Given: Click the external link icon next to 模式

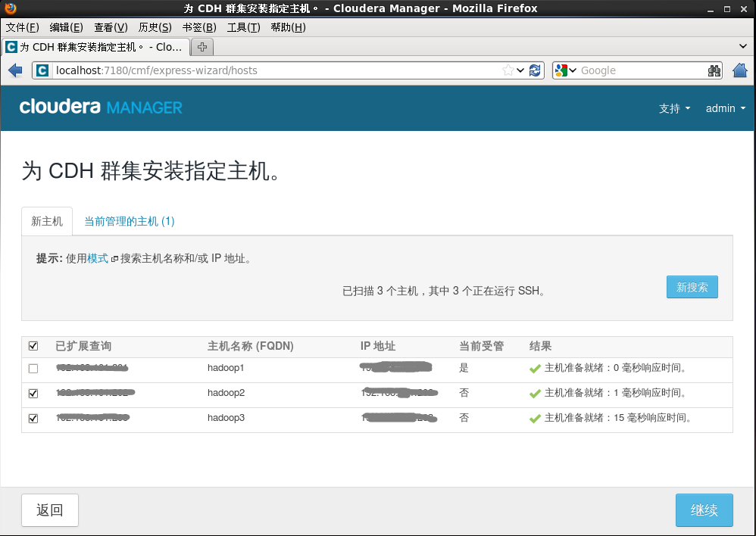Looking at the screenshot, I should (x=114, y=260).
